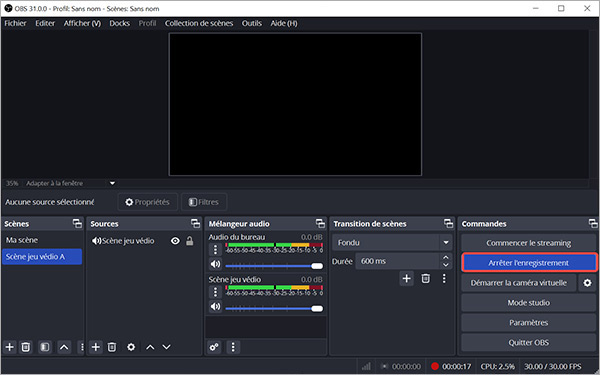
Task: Click Arrêter l'enregistrement button
Action: [x=528, y=262]
